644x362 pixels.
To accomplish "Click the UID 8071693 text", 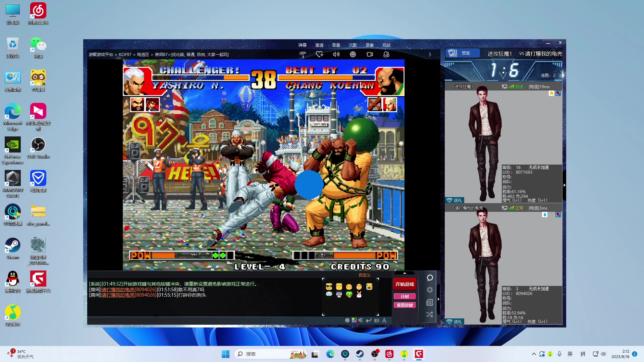I will [x=517, y=172].
